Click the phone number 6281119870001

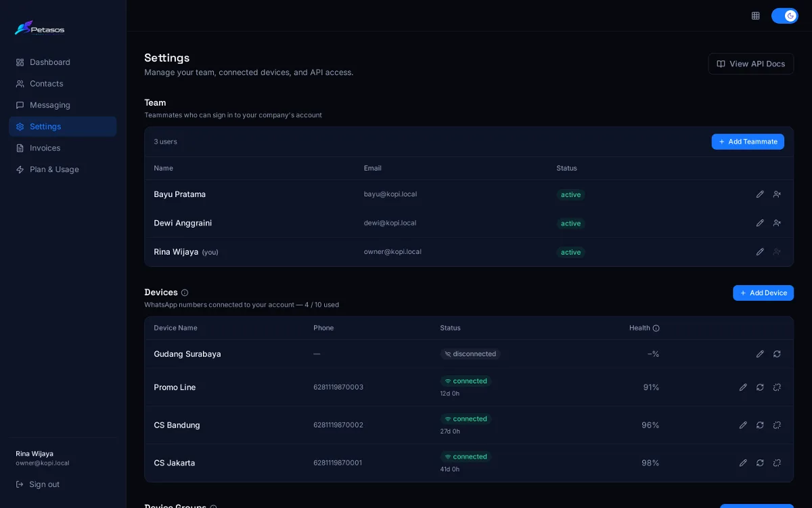[338, 463]
